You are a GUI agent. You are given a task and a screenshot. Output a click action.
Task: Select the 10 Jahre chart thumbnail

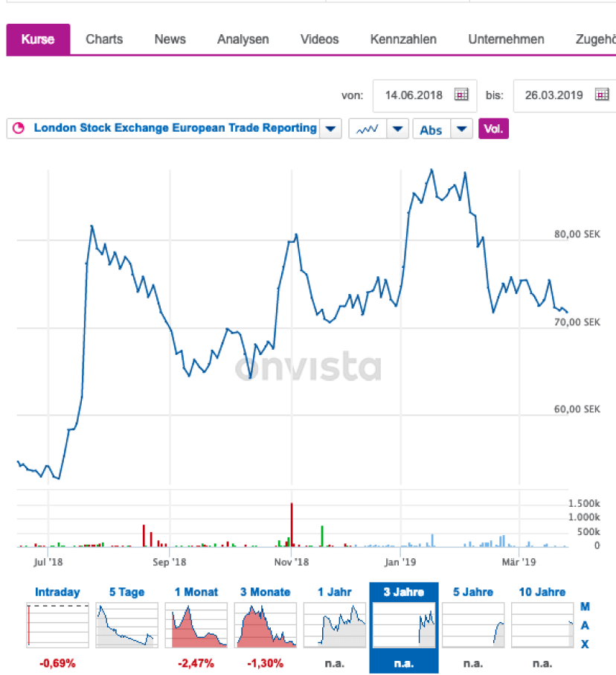point(542,625)
